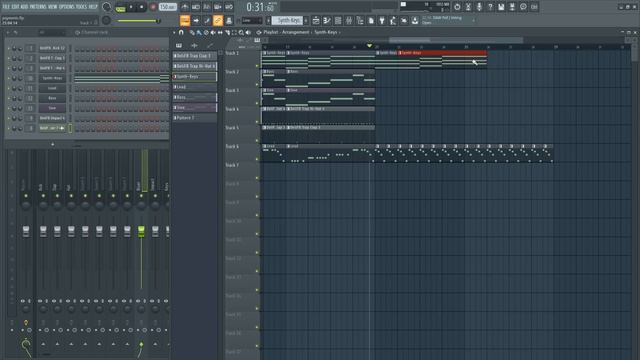
Task: Select the red Synth-Keys playlist clip
Action: click(x=443, y=60)
